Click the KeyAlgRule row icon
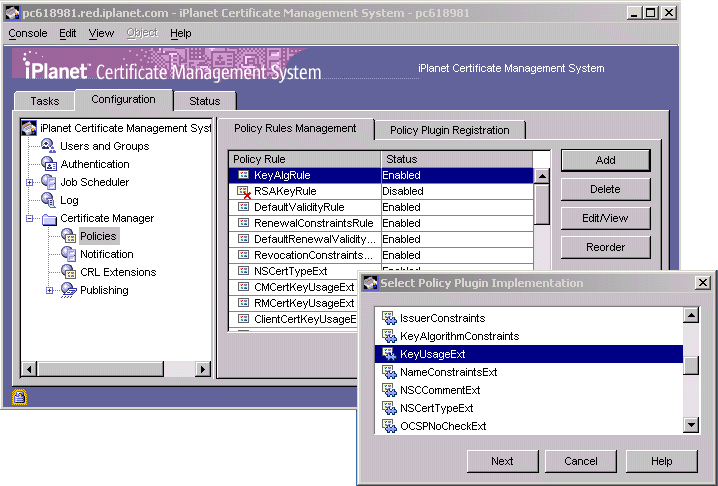This screenshot has width=718, height=486. 244,175
